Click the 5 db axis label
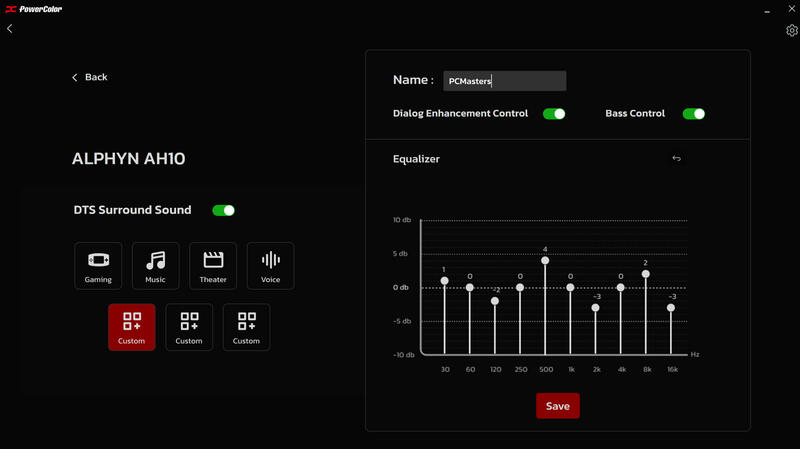The image size is (800, 449). click(401, 254)
